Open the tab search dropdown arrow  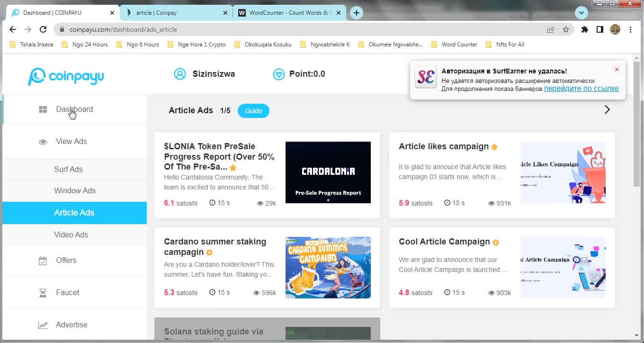(x=581, y=13)
